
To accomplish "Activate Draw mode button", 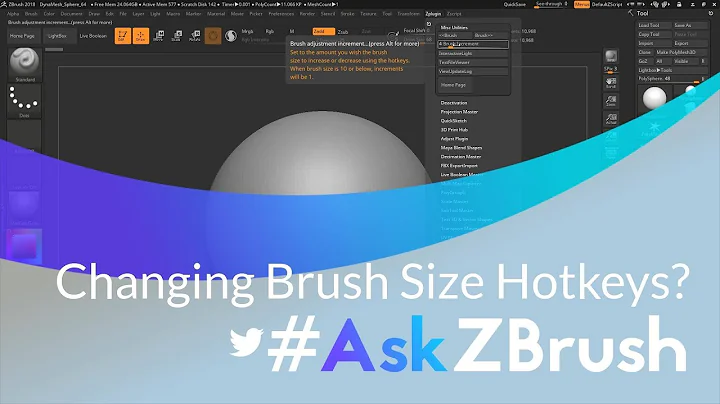I will (141, 36).
